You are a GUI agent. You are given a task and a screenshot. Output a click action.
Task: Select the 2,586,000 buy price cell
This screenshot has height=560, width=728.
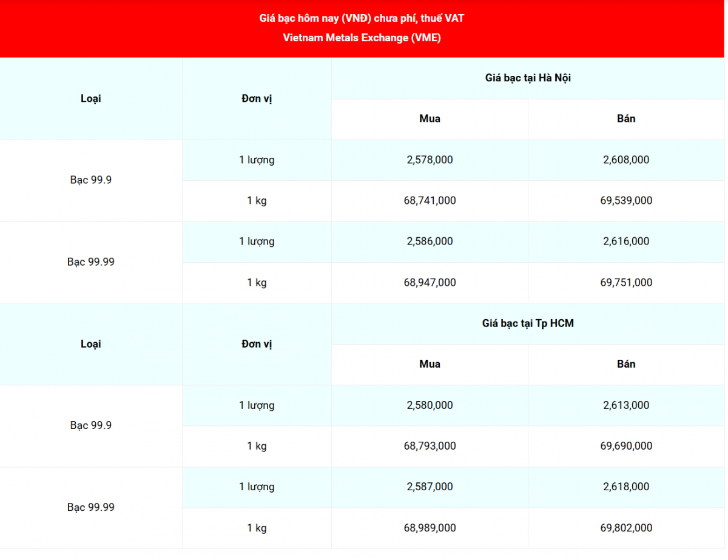pos(430,241)
